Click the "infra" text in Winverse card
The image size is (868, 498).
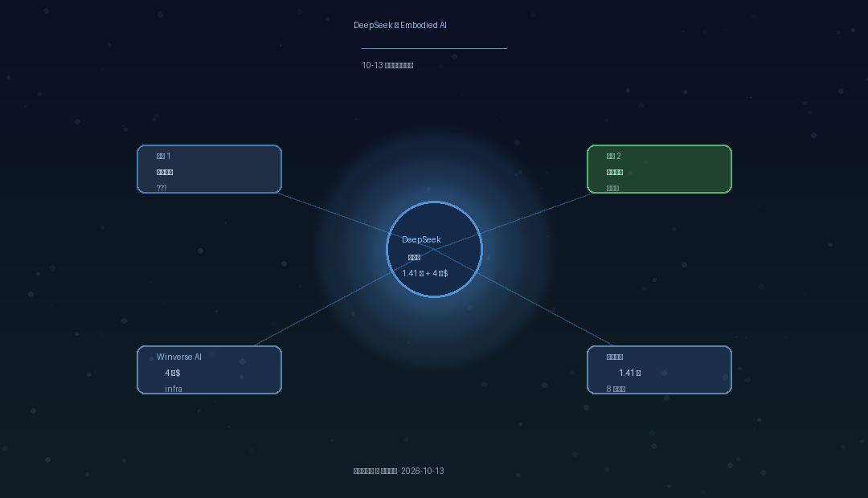(174, 389)
